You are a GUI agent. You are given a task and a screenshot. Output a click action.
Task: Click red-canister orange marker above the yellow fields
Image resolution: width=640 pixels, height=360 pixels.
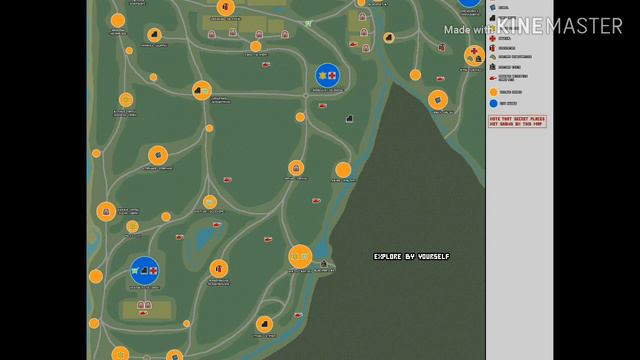coord(225,7)
